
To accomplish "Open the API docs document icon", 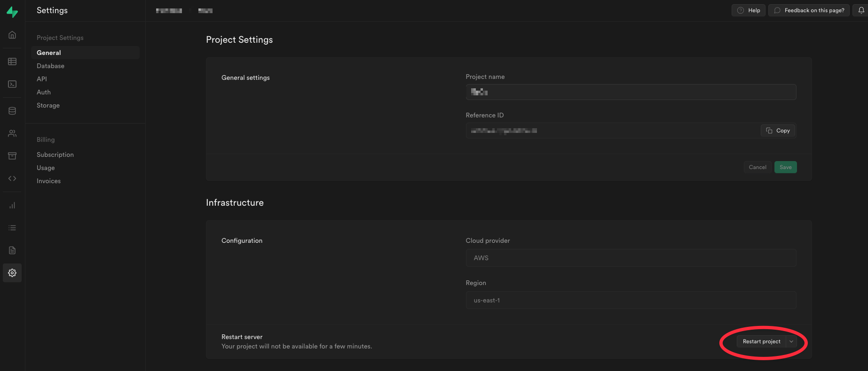I will pos(12,250).
